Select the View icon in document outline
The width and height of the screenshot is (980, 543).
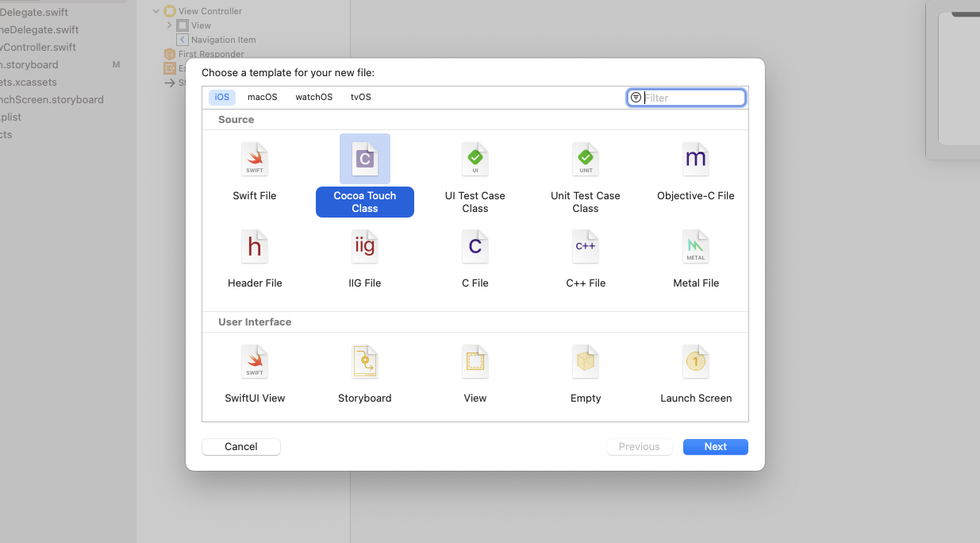(x=183, y=25)
